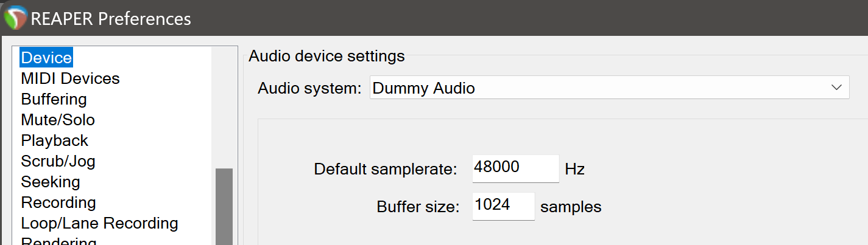Viewport: 868px width, 245px height.
Task: Click the Audio device settings group heading
Action: [326, 57]
